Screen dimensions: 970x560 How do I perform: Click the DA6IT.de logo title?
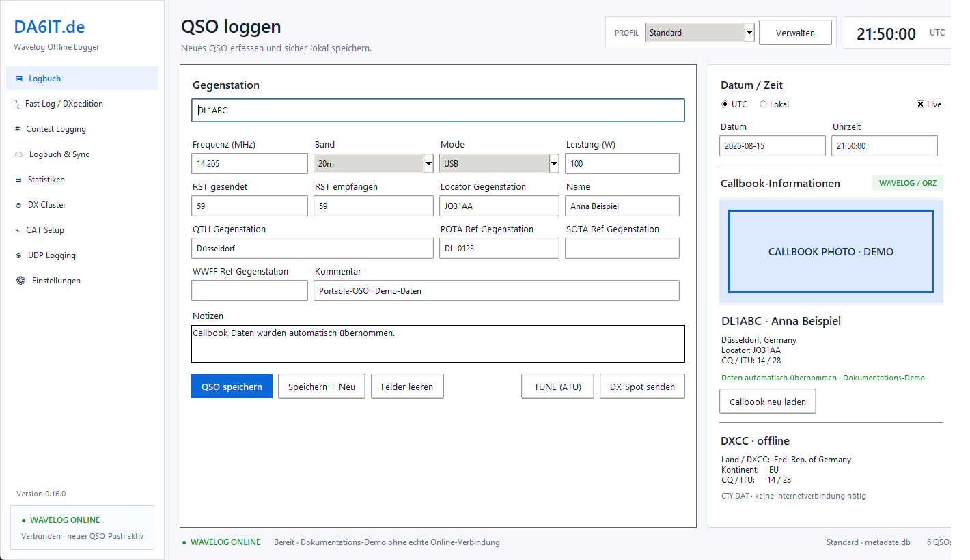pos(49,27)
